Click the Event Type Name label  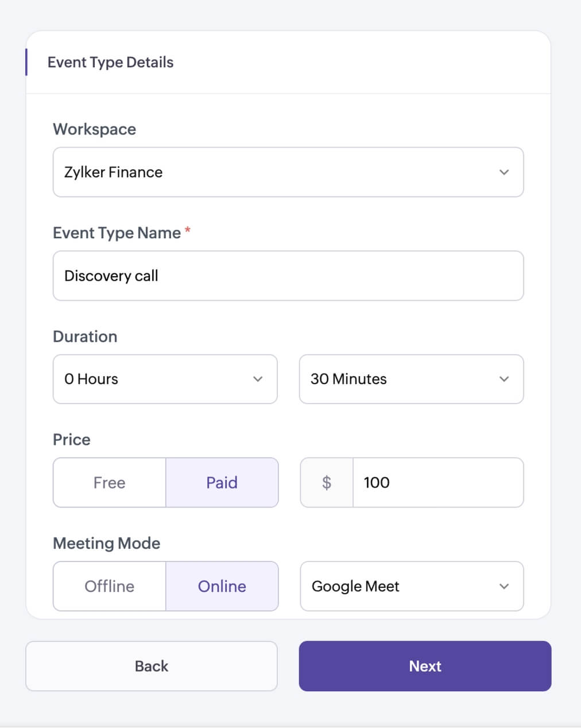pos(117,233)
